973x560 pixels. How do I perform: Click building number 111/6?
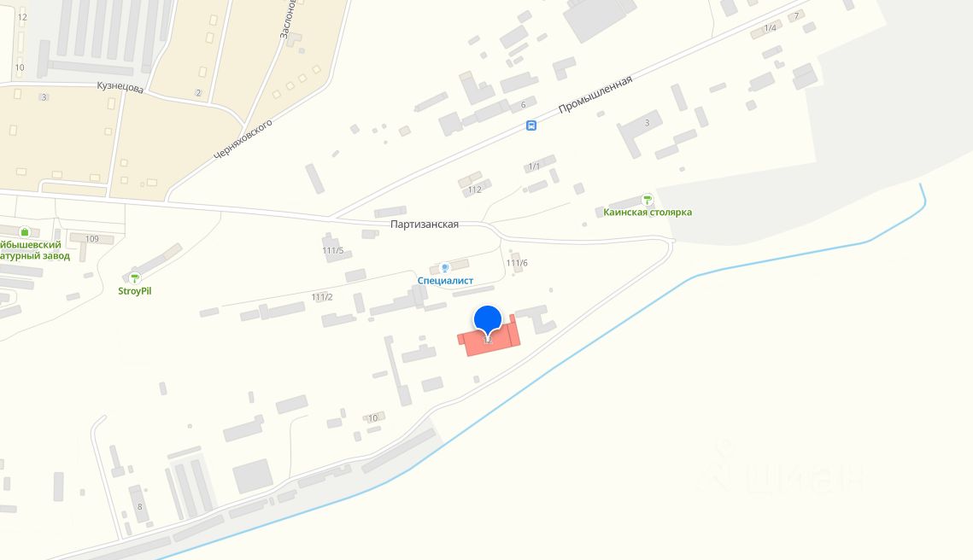pos(517,263)
